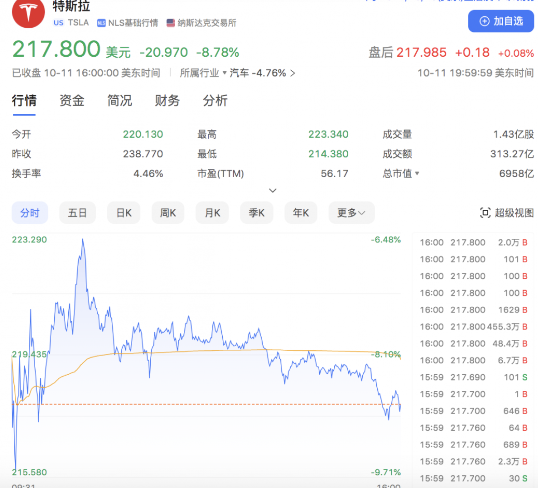Select the 五日 chart period
This screenshot has height=488, width=538.
tap(77, 213)
